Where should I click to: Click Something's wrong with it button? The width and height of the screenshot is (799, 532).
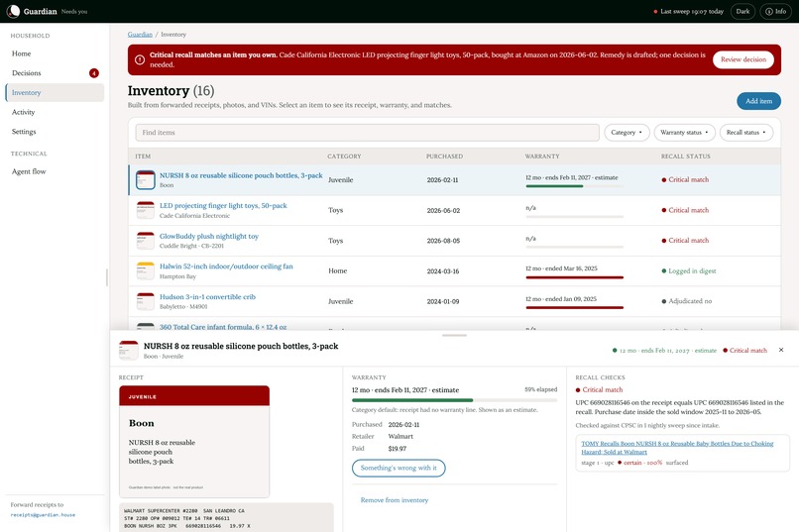(x=399, y=468)
